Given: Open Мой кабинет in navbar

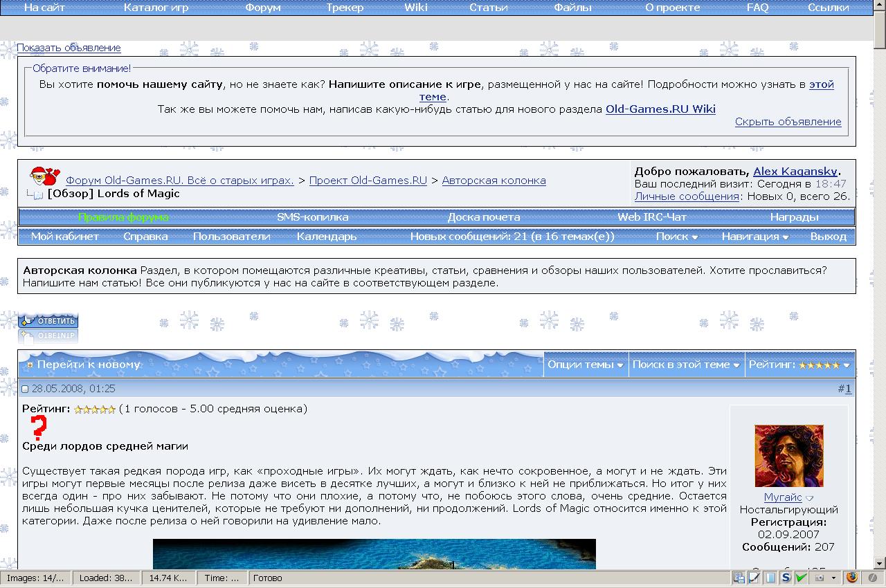Looking at the screenshot, I should click(x=64, y=237).
